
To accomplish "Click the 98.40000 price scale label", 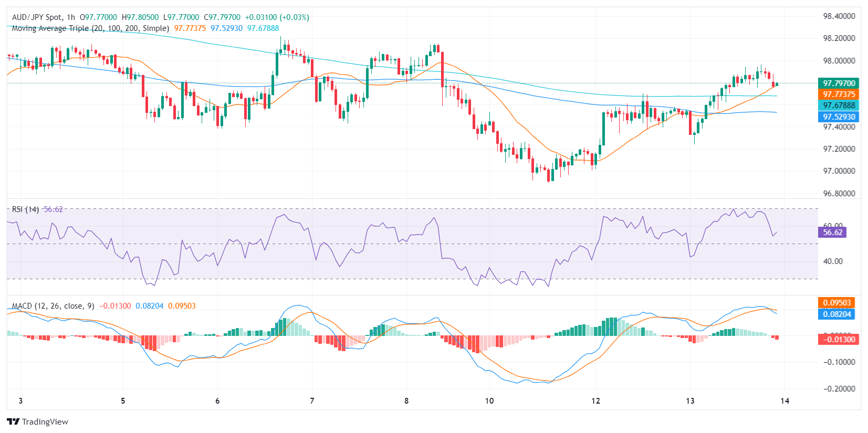I will (x=839, y=16).
